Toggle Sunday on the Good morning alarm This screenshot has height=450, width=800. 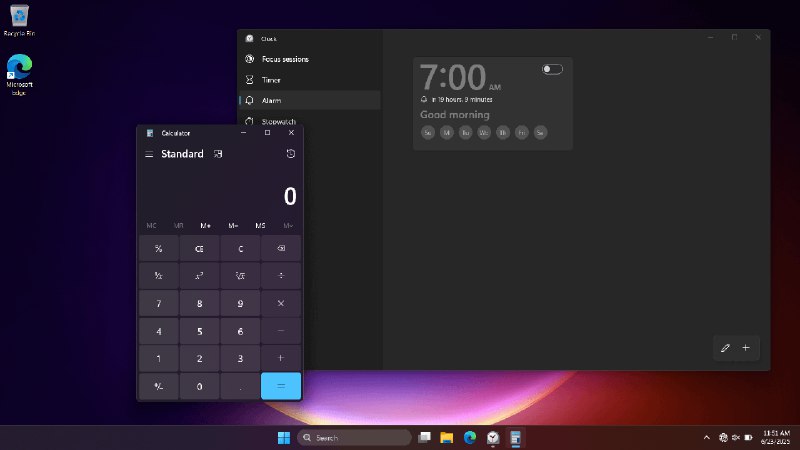click(x=428, y=133)
